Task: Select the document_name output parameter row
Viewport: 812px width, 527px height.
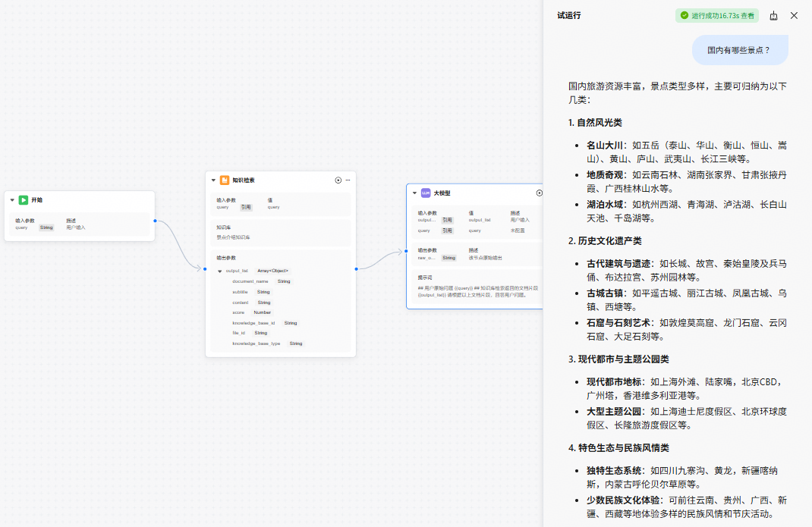Action: click(x=262, y=281)
